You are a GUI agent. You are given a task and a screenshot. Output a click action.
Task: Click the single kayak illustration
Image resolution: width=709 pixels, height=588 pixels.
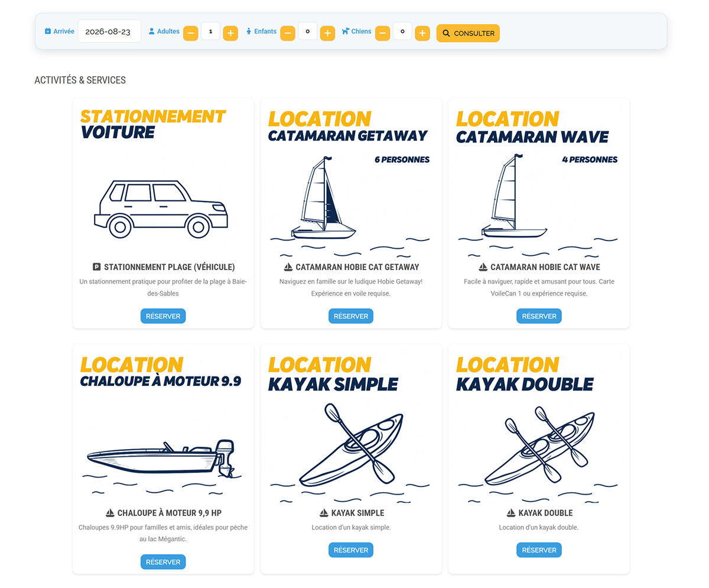pyautogui.click(x=351, y=449)
